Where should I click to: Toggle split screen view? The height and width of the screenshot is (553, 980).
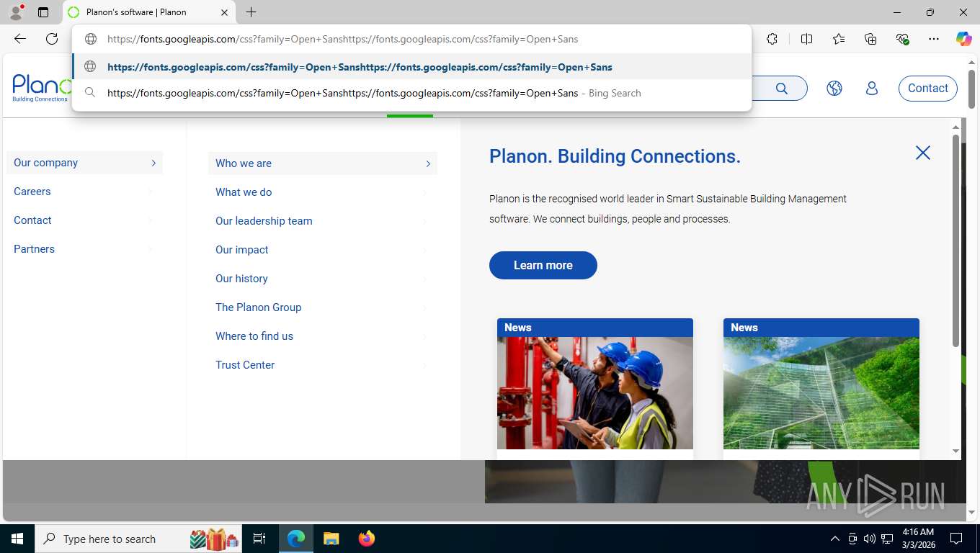pyautogui.click(x=806, y=39)
